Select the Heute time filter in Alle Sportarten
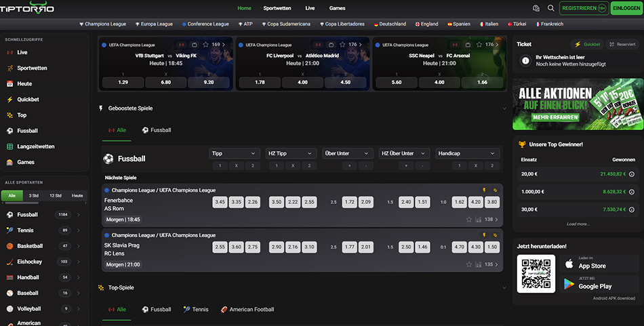 [77, 195]
